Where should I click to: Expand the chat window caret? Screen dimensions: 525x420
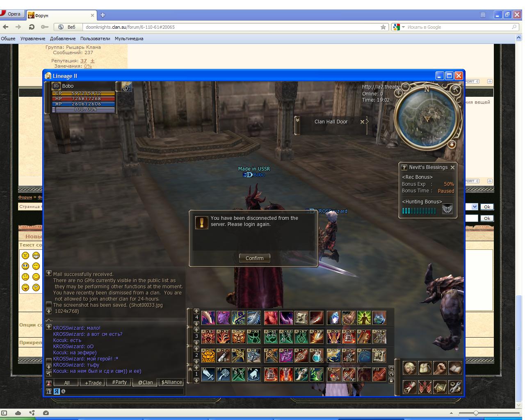pyautogui.click(x=49, y=320)
